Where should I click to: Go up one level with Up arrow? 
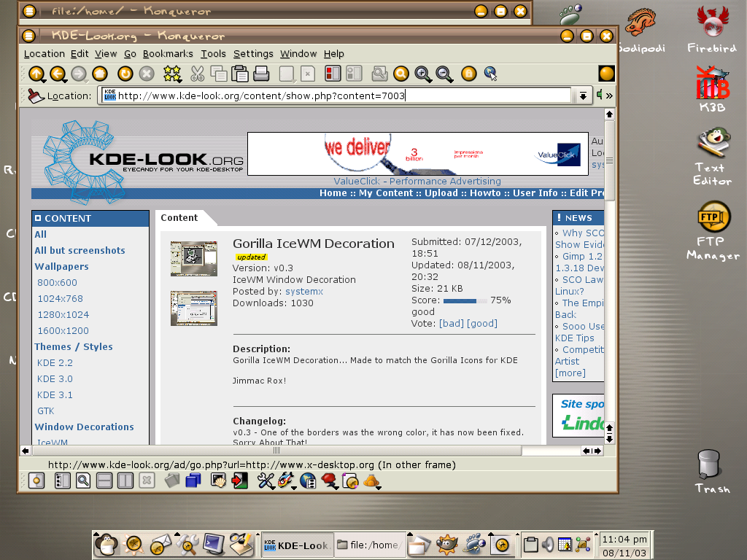(x=36, y=74)
